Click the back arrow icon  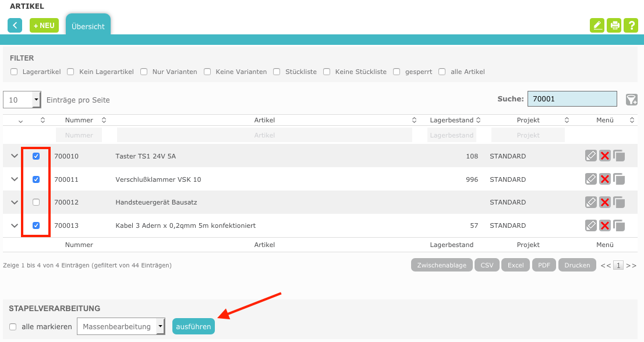click(x=15, y=26)
